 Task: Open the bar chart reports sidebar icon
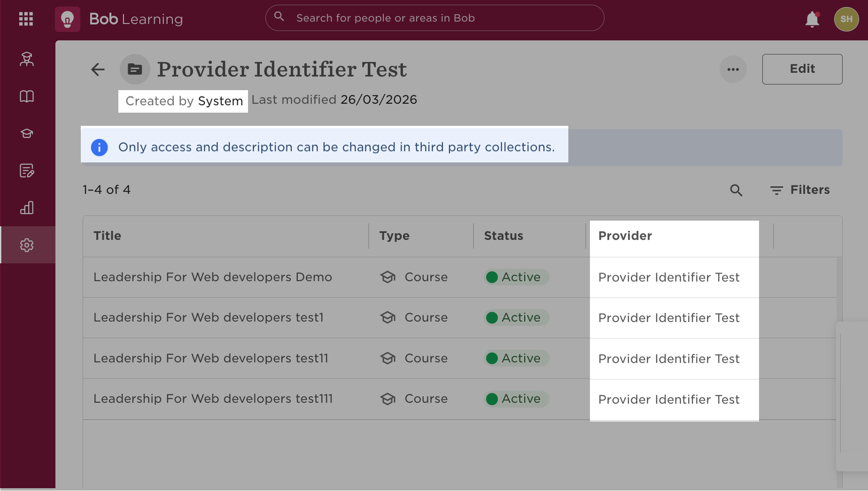tap(27, 207)
